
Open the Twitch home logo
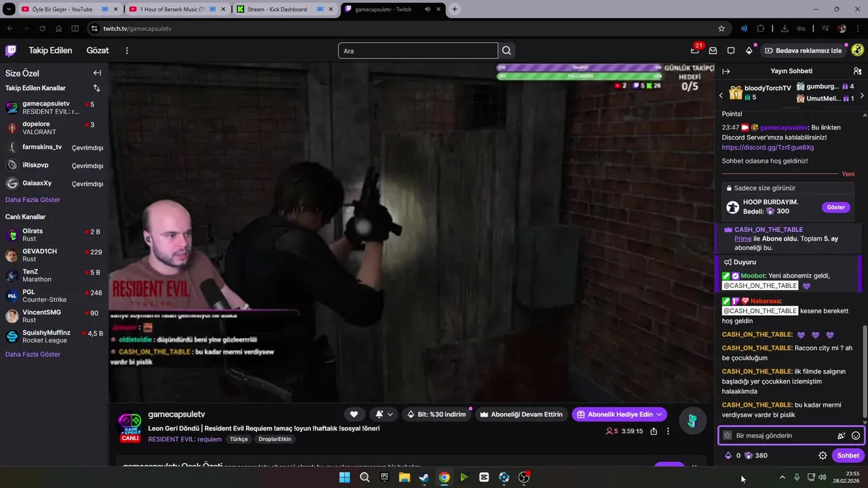pyautogui.click(x=11, y=50)
